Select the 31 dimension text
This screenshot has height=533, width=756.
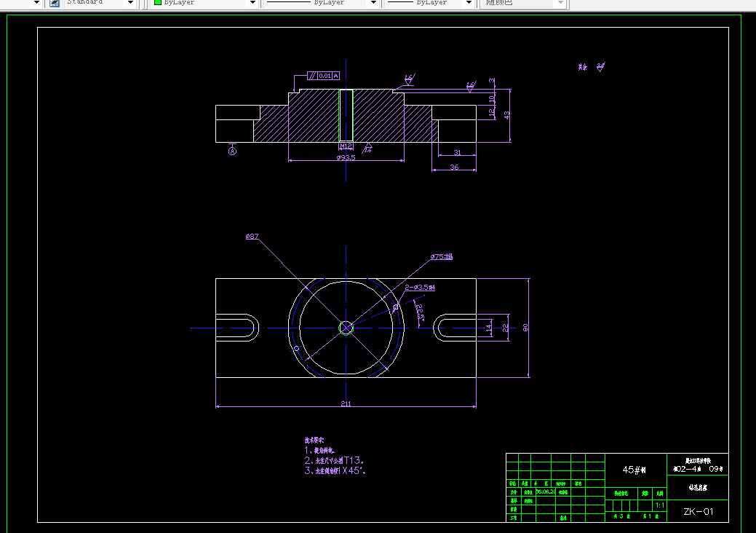(457, 152)
